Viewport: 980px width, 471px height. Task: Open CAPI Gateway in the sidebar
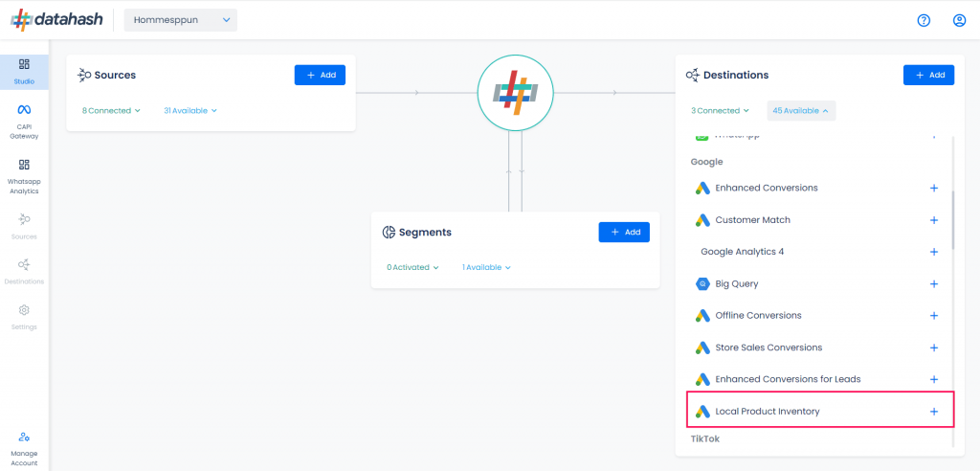tap(24, 122)
